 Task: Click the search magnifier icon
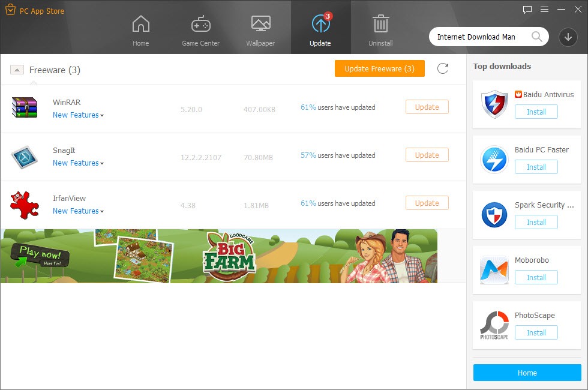coord(536,37)
